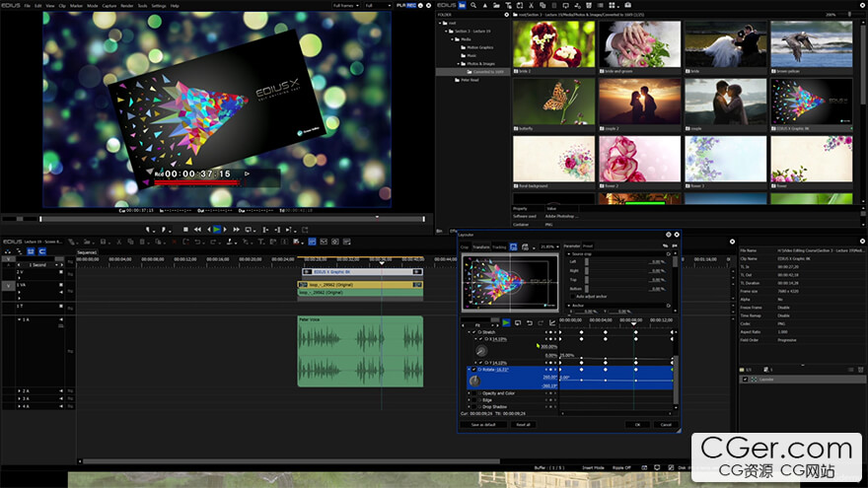Click the player position slider bar
868x488 pixels.
coord(232,219)
